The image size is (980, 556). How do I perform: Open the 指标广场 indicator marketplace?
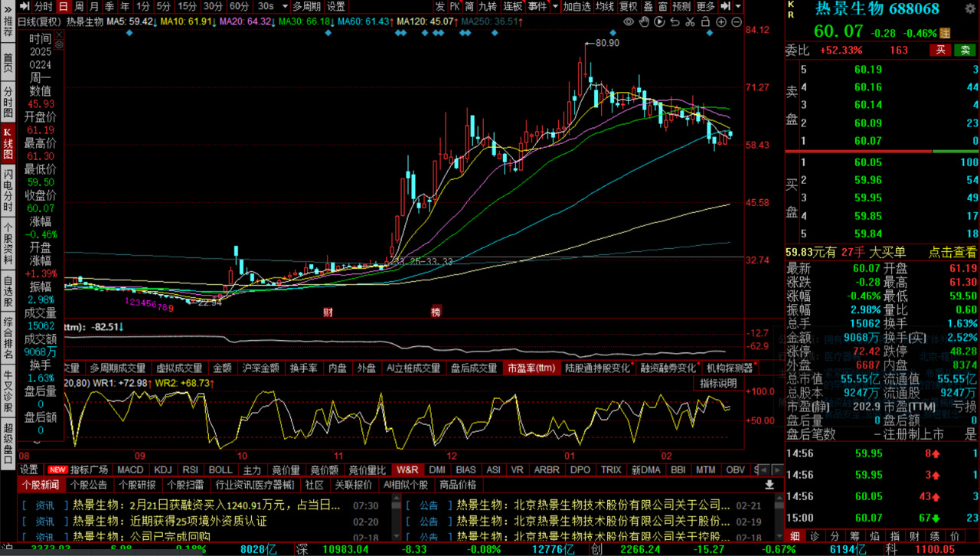[89, 469]
